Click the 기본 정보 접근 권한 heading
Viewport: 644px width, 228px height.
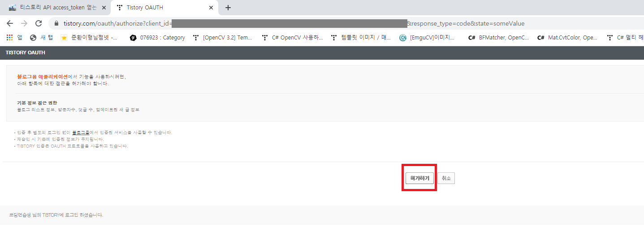(x=37, y=103)
